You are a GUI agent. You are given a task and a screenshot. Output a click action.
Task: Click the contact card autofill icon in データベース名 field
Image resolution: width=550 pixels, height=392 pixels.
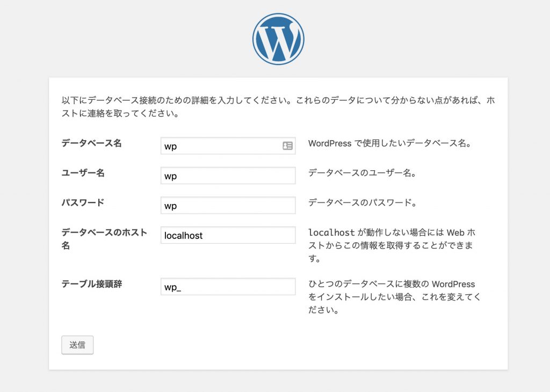pyautogui.click(x=288, y=146)
